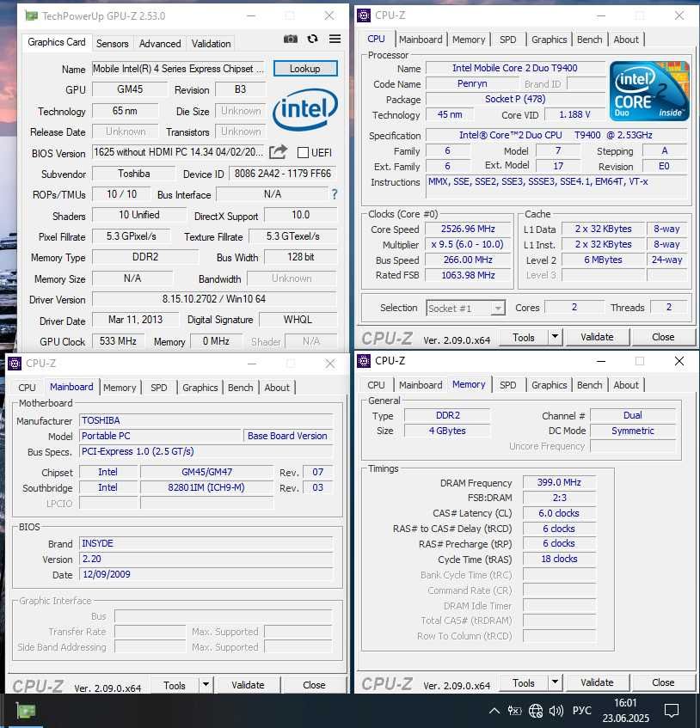
Task: Click Tools button in the CPU window
Action: [524, 337]
